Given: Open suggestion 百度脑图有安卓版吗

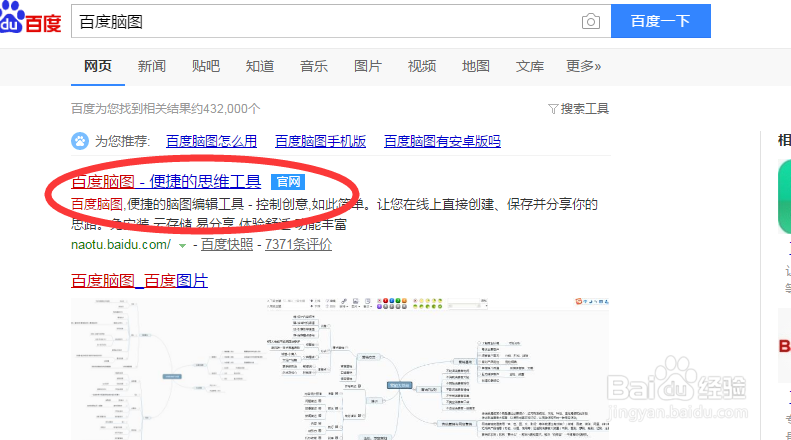Looking at the screenshot, I should click(442, 141).
